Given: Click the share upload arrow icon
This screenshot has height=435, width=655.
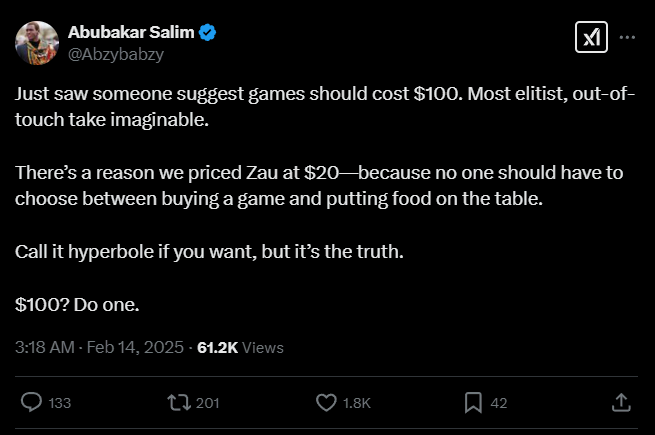Looking at the screenshot, I should coord(620,402).
